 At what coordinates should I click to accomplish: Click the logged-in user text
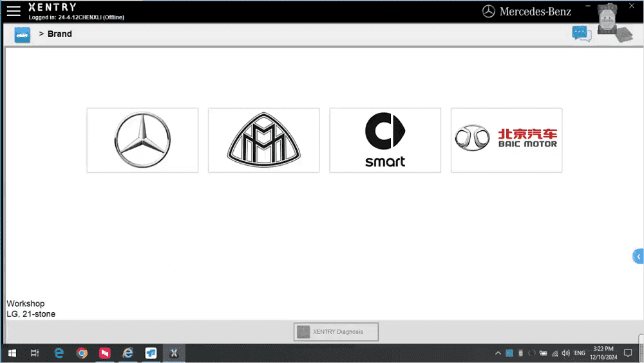[77, 17]
